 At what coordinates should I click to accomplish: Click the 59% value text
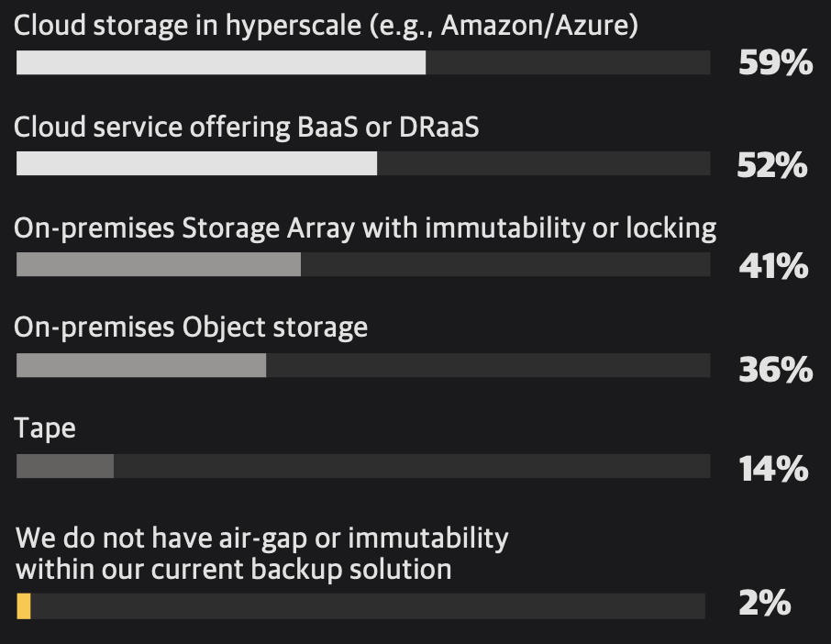click(x=775, y=63)
